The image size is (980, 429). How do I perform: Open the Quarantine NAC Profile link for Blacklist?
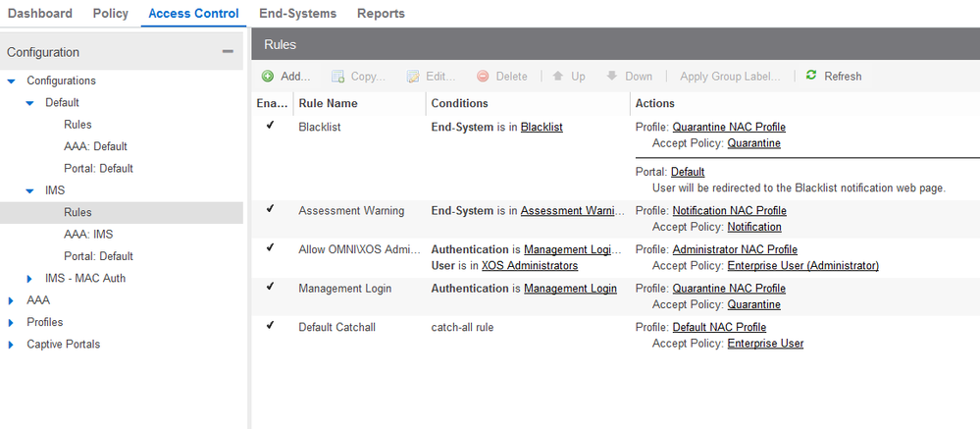click(x=729, y=128)
